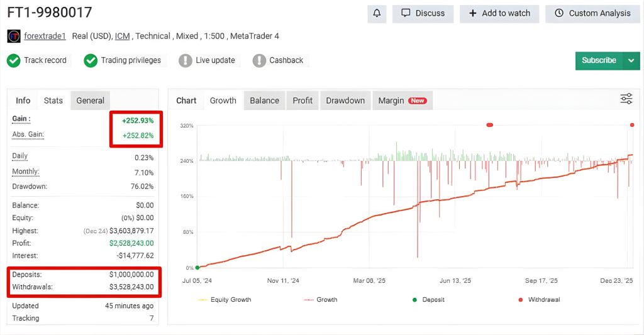Open chart settings sliders icon

click(626, 99)
